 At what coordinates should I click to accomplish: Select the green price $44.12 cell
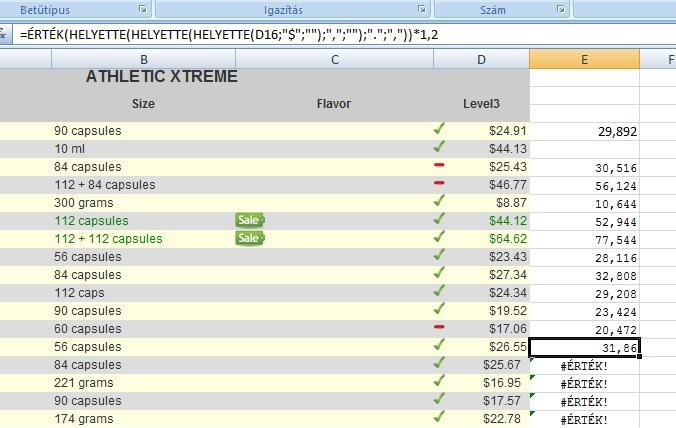[482, 221]
